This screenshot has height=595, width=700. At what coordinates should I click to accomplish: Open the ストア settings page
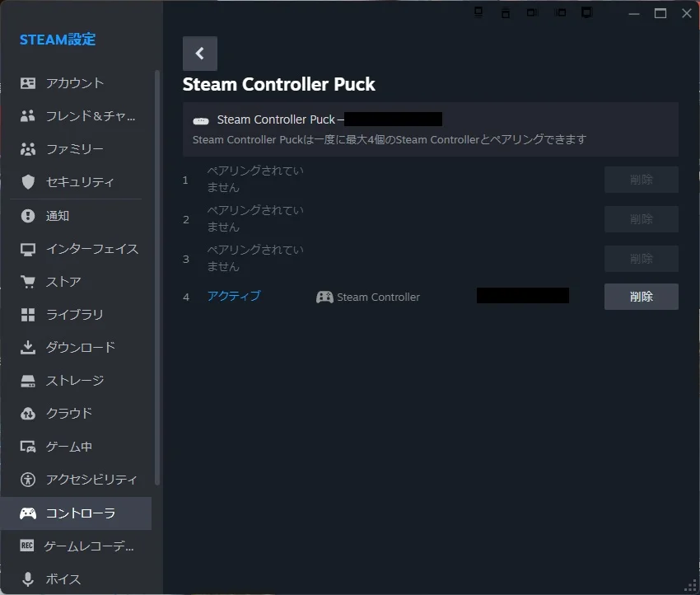coord(76,282)
